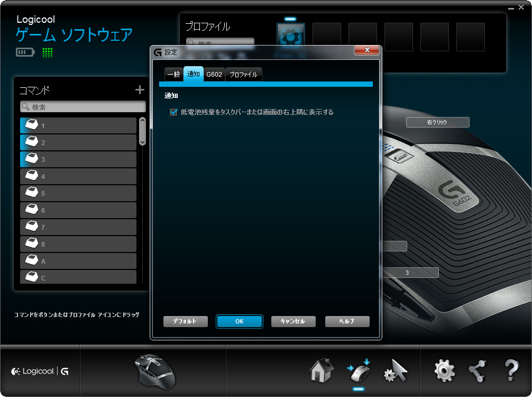
Task: Click the key icon for command 6
Action: tap(32, 210)
